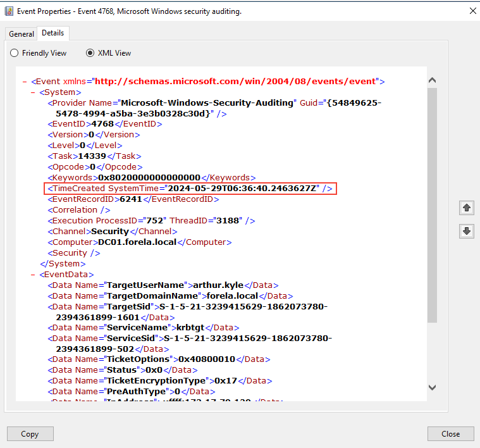
Task: Click the TicketOptions 0x40800010 line
Action: click(159, 359)
